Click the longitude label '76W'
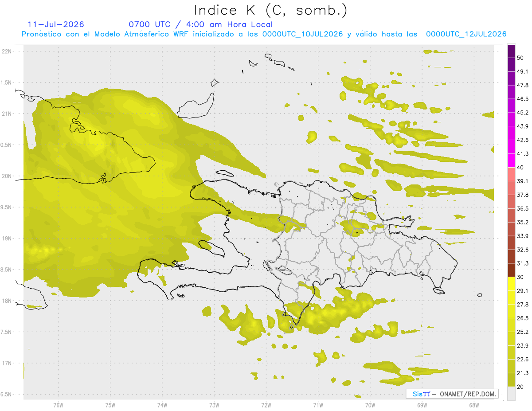 [58, 405]
